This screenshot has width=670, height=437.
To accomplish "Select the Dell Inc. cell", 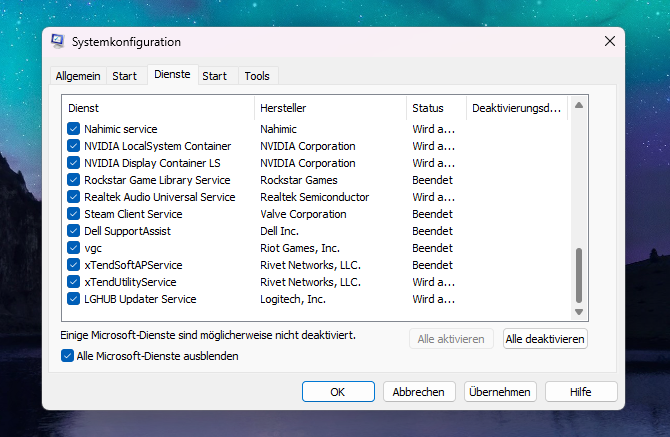I will (x=279, y=231).
